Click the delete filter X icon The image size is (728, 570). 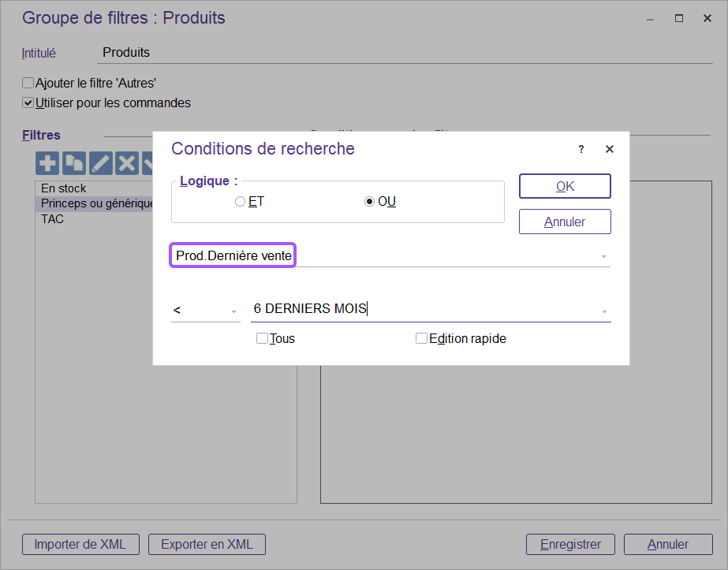point(126,163)
